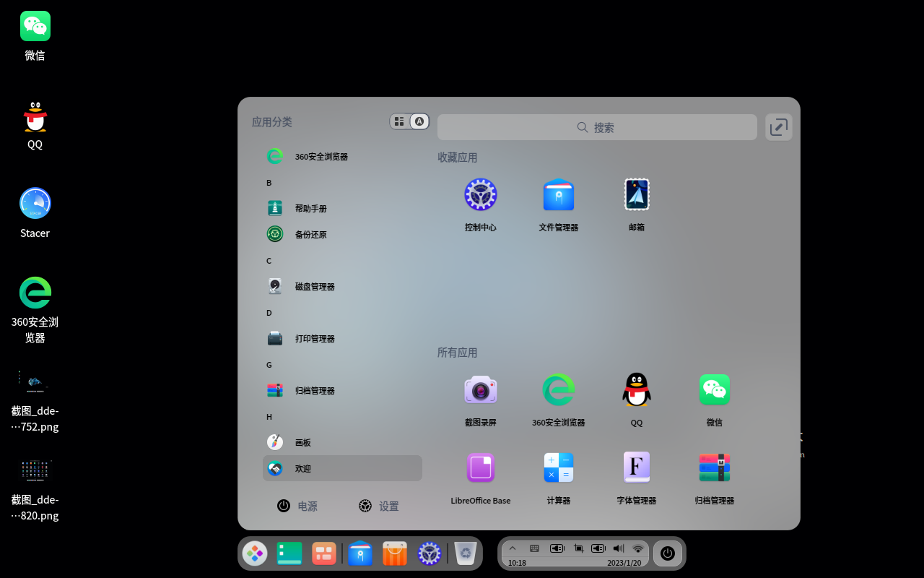Open the 截图录屏 screen recorder app
The height and width of the screenshot is (578, 924).
click(480, 389)
